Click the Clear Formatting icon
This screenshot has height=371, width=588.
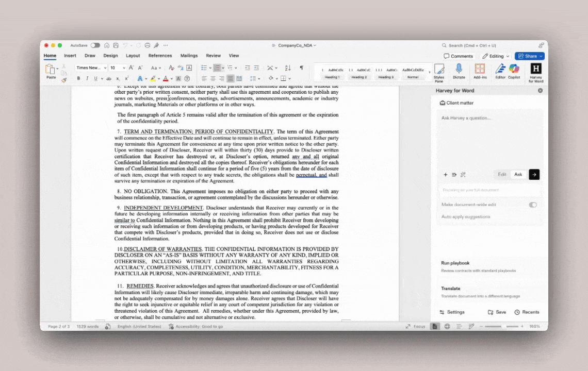171,68
